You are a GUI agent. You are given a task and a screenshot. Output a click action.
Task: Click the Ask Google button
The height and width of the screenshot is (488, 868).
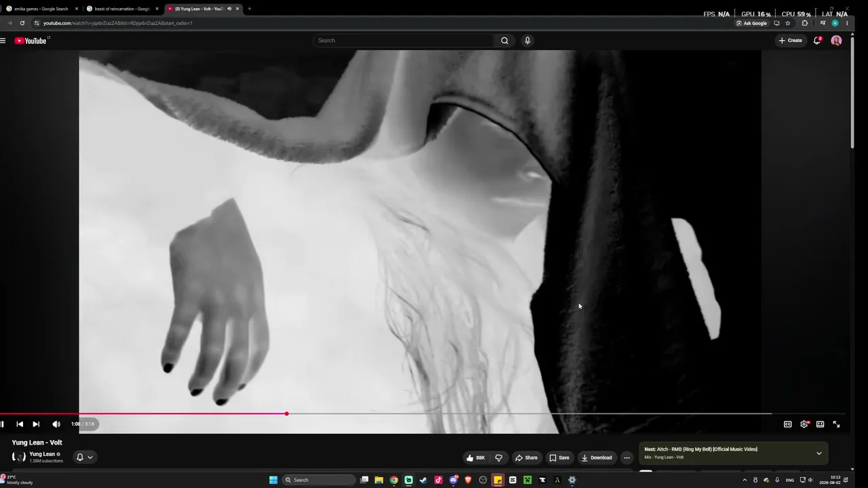pos(751,23)
